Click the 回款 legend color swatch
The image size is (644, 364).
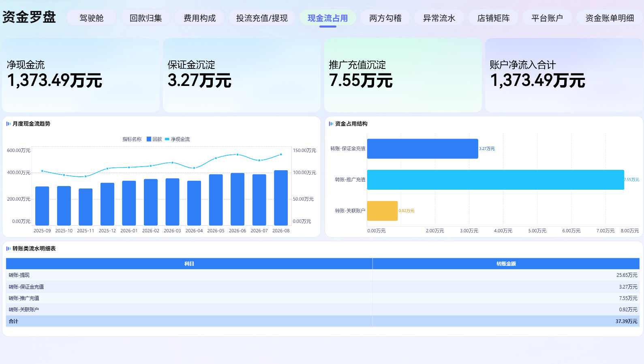click(x=149, y=139)
